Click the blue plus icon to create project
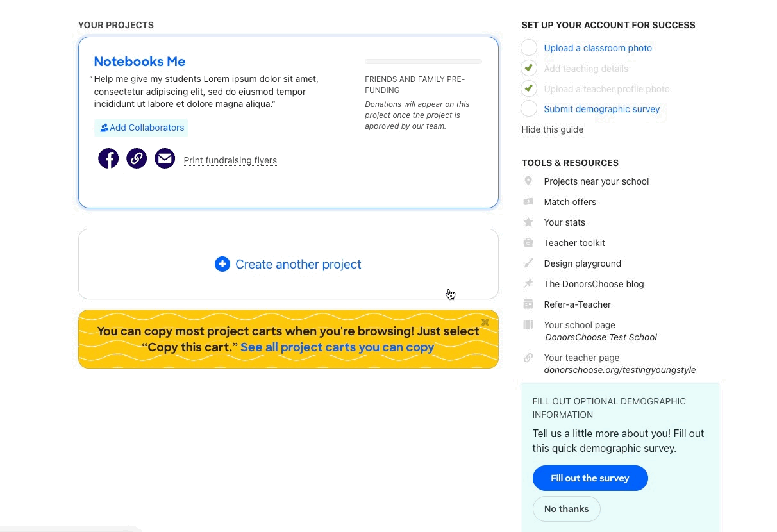This screenshot has height=532, width=777. pos(222,264)
